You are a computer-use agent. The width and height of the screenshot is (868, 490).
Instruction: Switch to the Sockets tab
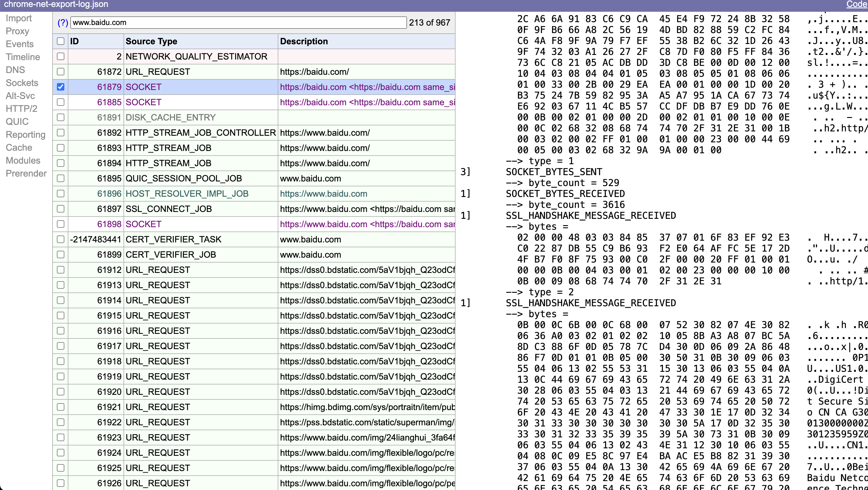click(22, 83)
